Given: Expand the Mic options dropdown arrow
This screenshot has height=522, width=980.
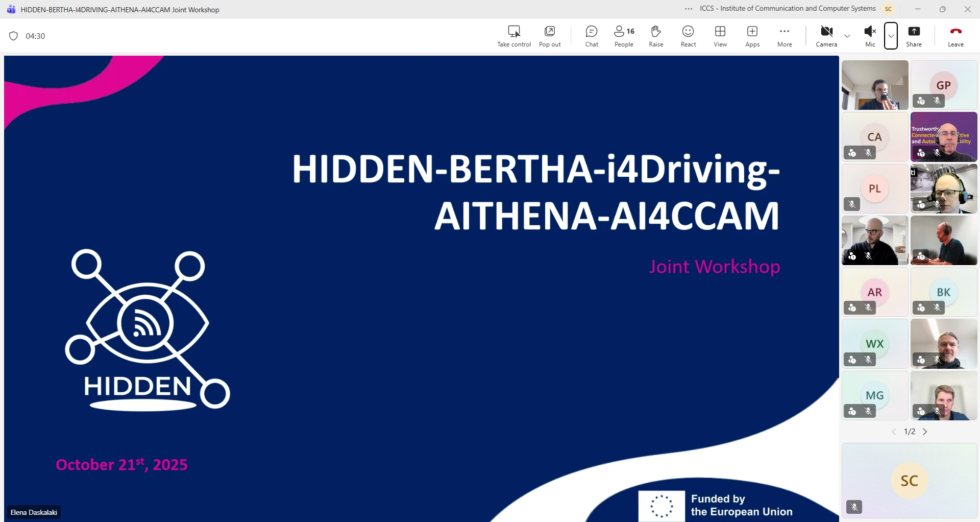Looking at the screenshot, I should [x=891, y=36].
